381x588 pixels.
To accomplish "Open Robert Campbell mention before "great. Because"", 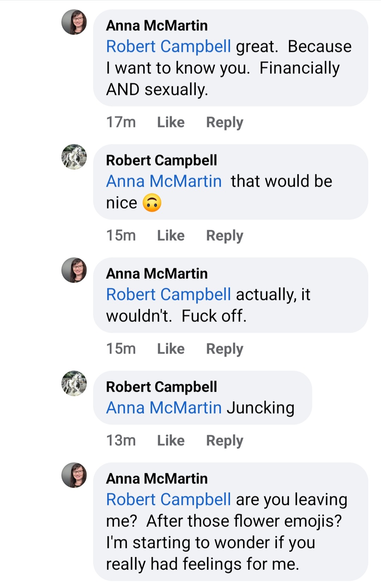I will (169, 47).
